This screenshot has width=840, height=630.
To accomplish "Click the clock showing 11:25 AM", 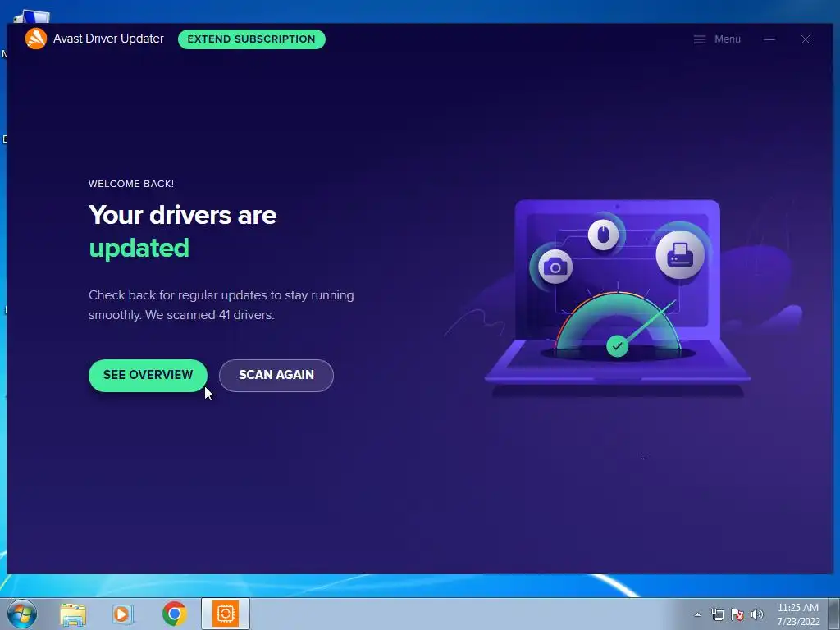I will click(797, 608).
